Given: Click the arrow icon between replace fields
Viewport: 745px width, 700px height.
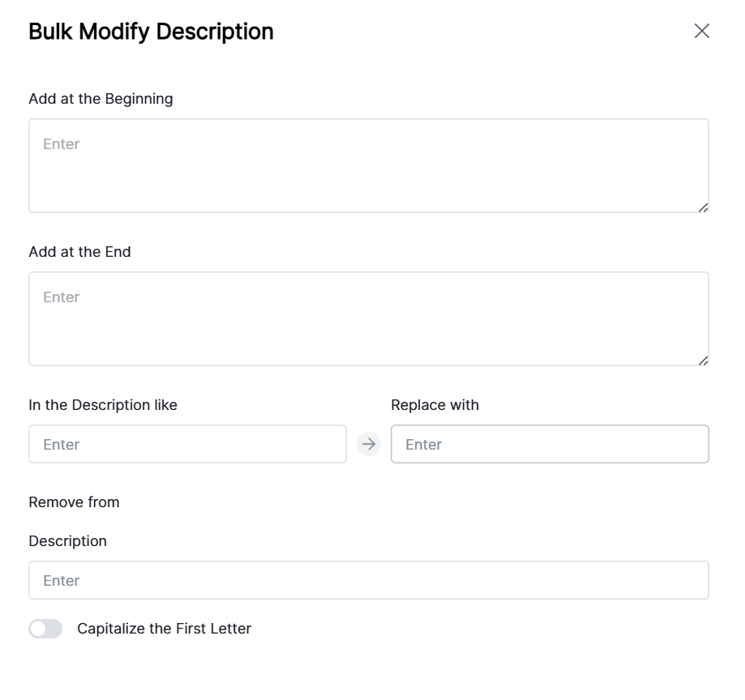Looking at the screenshot, I should pos(369,444).
